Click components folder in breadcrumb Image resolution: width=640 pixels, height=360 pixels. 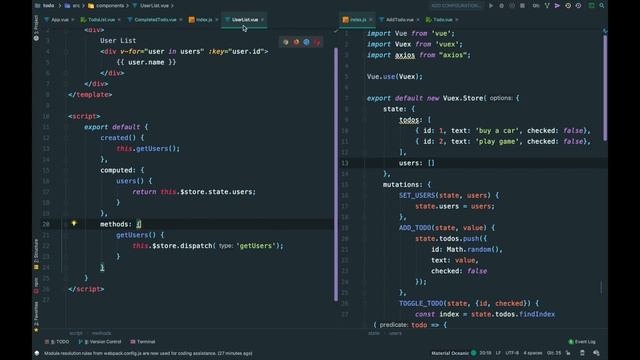[106, 6]
